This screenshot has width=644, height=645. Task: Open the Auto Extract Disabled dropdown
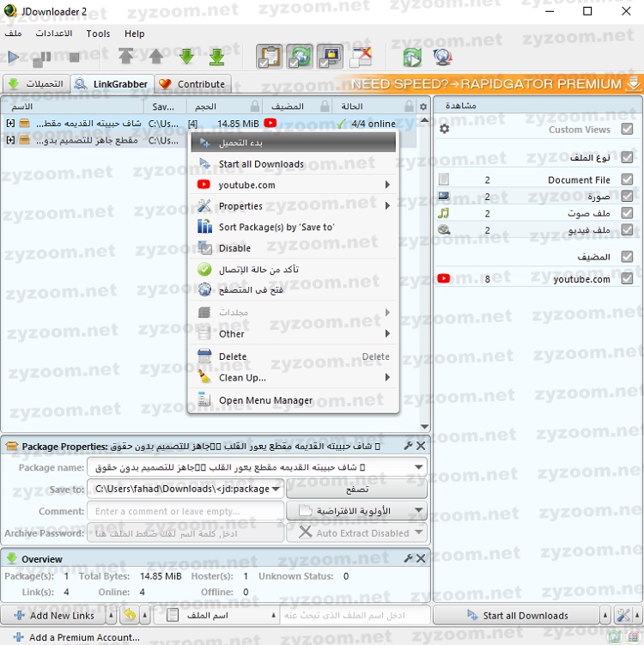356,532
